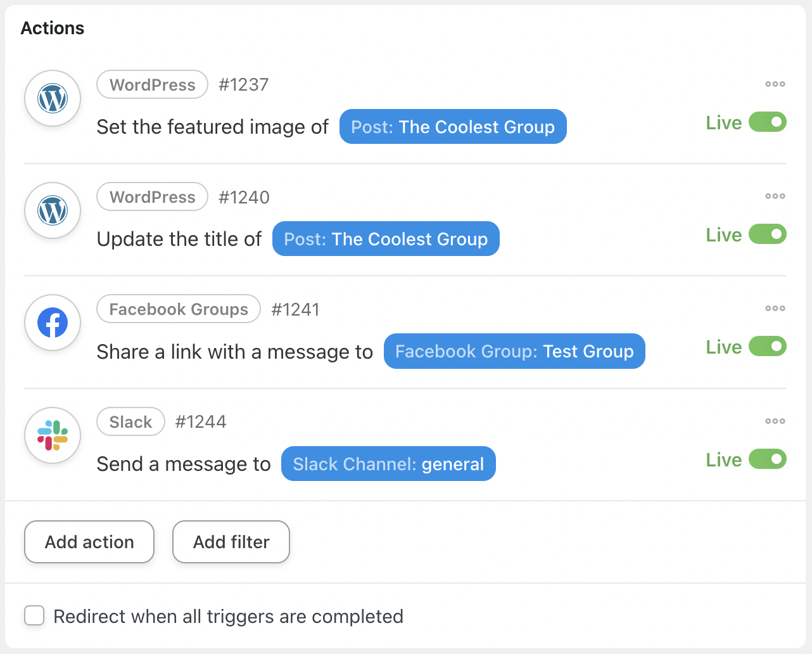Click action ID #1240

[x=244, y=197]
